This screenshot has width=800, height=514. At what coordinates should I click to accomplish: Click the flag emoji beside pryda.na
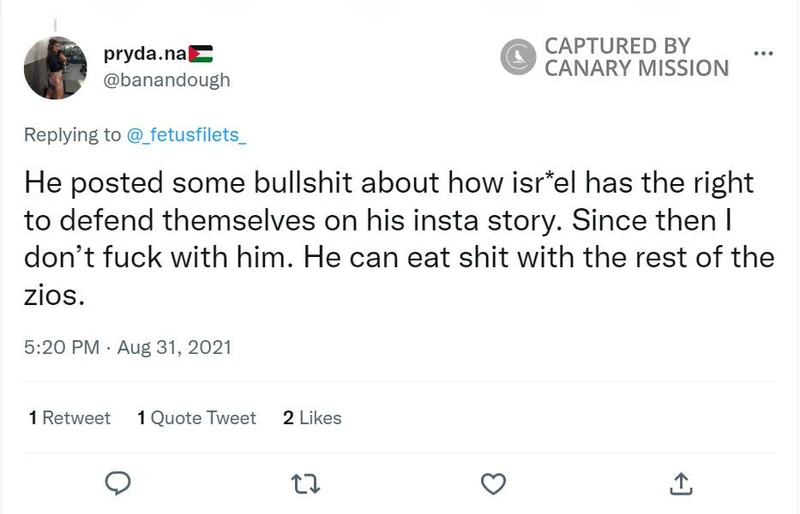[x=202, y=53]
